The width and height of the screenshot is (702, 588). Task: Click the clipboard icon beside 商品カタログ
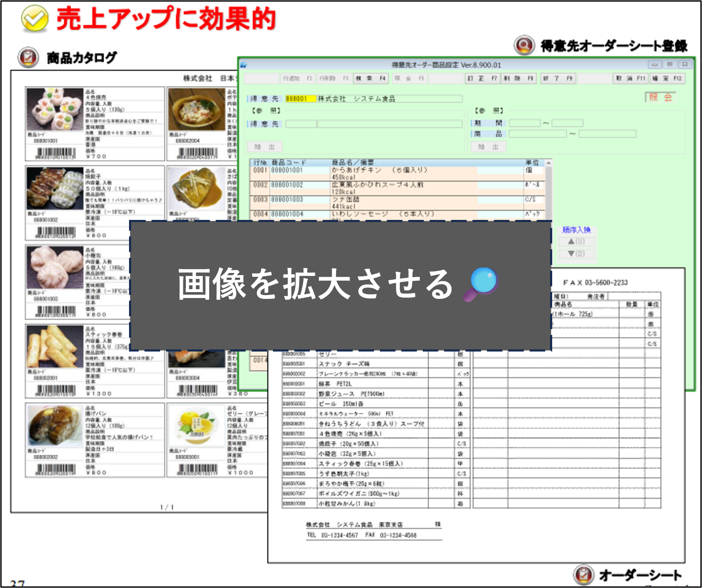(28, 57)
